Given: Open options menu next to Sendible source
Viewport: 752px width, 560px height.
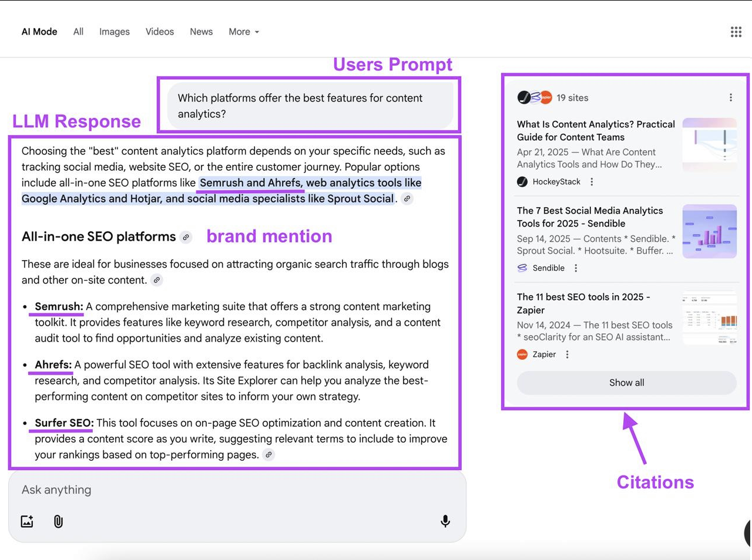Looking at the screenshot, I should (576, 268).
